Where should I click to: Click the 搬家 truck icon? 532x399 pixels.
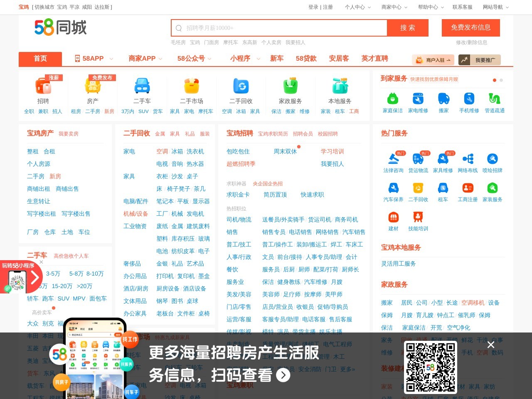pyautogui.click(x=443, y=99)
